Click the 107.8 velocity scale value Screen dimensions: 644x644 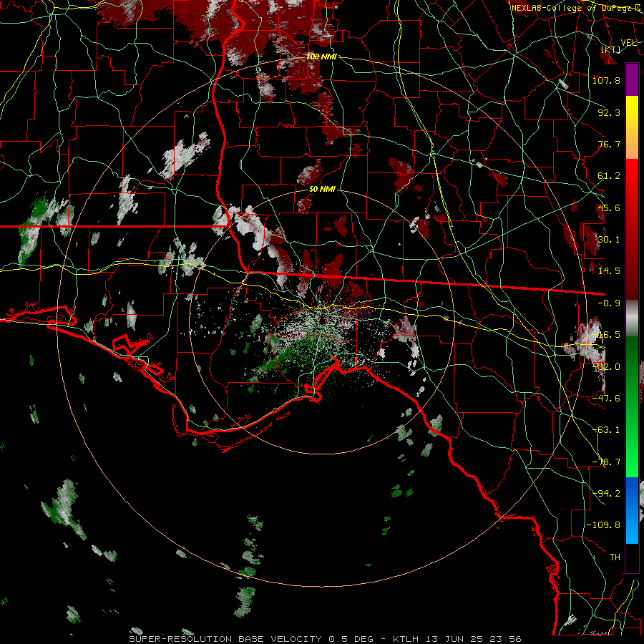coord(606,80)
